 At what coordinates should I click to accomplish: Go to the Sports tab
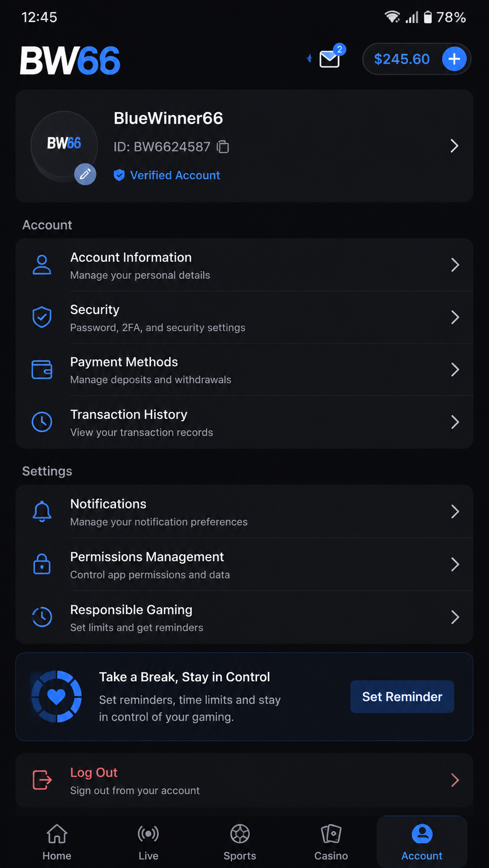(x=240, y=842)
